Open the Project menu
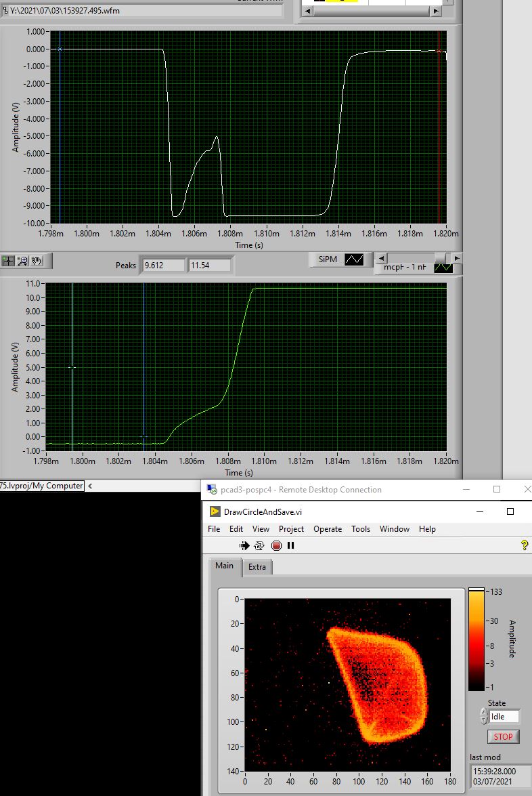Viewport: 532px width, 796px height. [x=291, y=529]
